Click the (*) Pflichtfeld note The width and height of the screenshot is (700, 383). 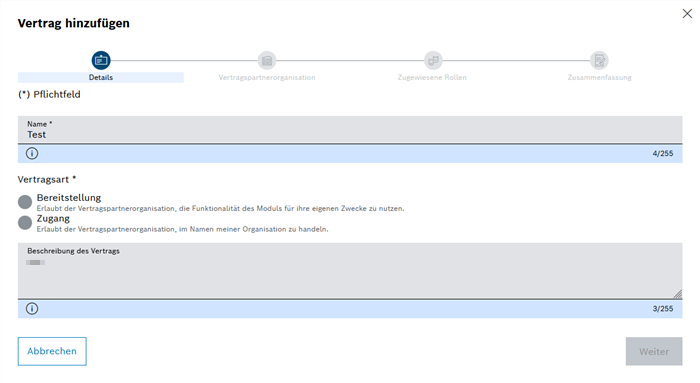tap(49, 94)
